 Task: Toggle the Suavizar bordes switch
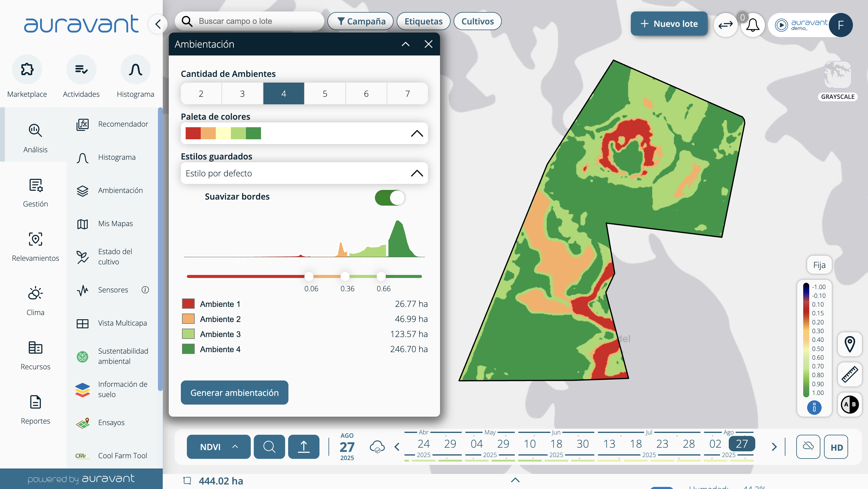pos(389,198)
